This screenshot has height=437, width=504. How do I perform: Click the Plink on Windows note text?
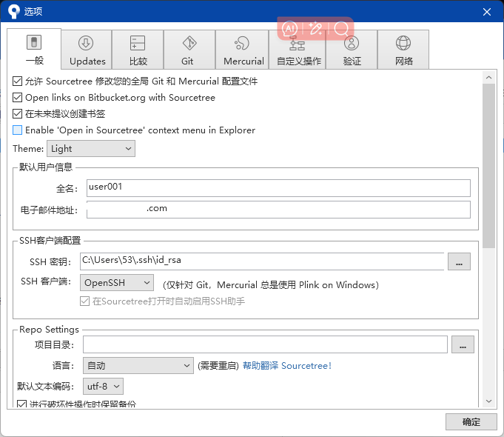coord(271,284)
